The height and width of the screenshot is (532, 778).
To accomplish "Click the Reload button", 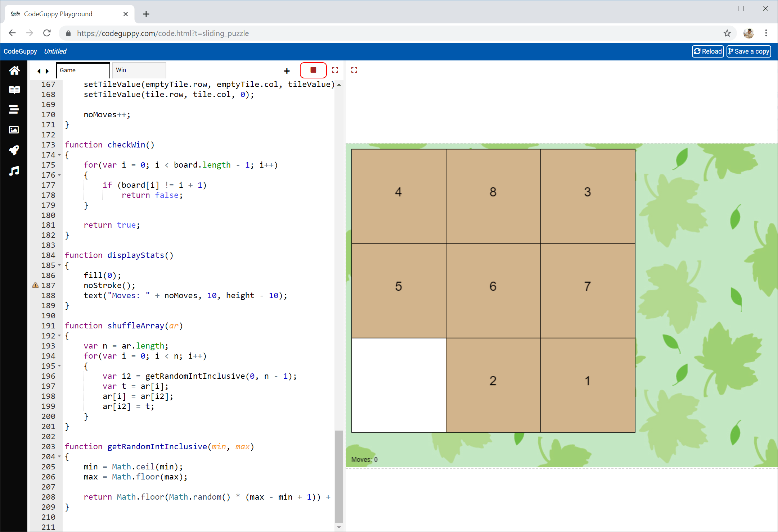I will coord(707,51).
